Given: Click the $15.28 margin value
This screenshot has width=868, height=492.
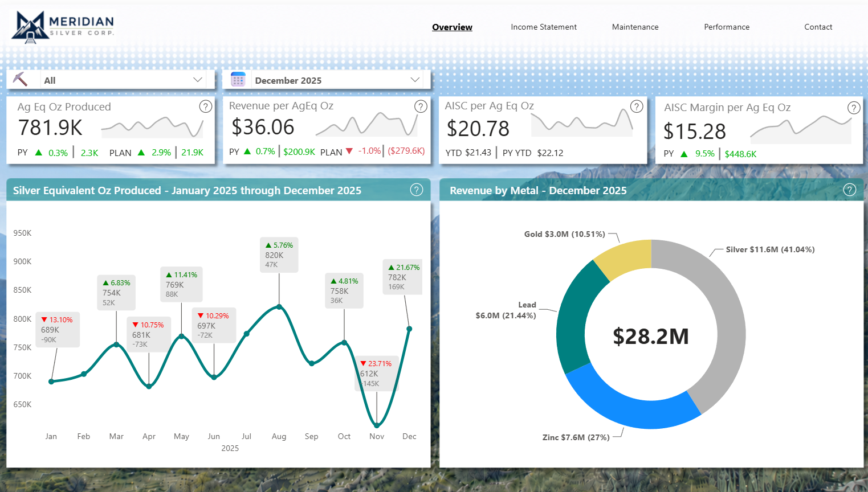Looking at the screenshot, I should tap(695, 132).
